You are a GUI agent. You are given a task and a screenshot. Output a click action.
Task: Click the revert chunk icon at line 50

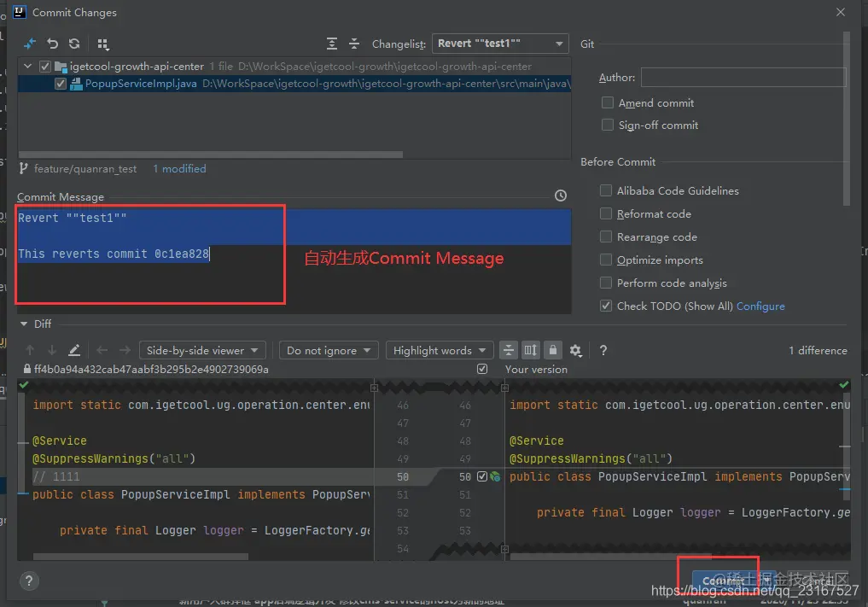pyautogui.click(x=495, y=476)
